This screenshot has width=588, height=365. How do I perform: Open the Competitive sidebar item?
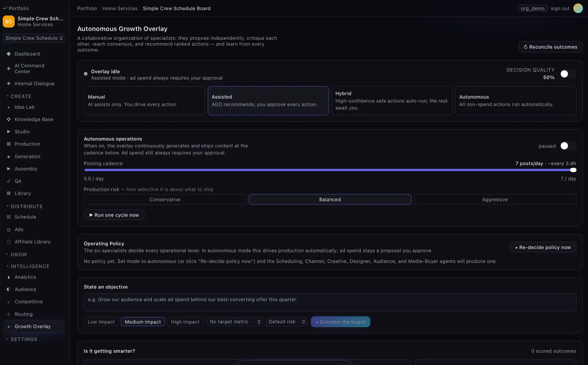point(34,302)
